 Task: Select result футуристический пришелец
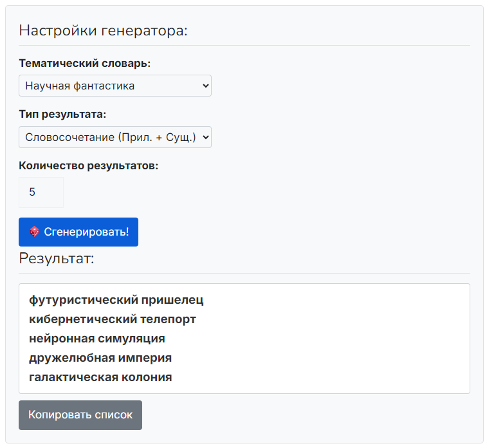click(116, 300)
